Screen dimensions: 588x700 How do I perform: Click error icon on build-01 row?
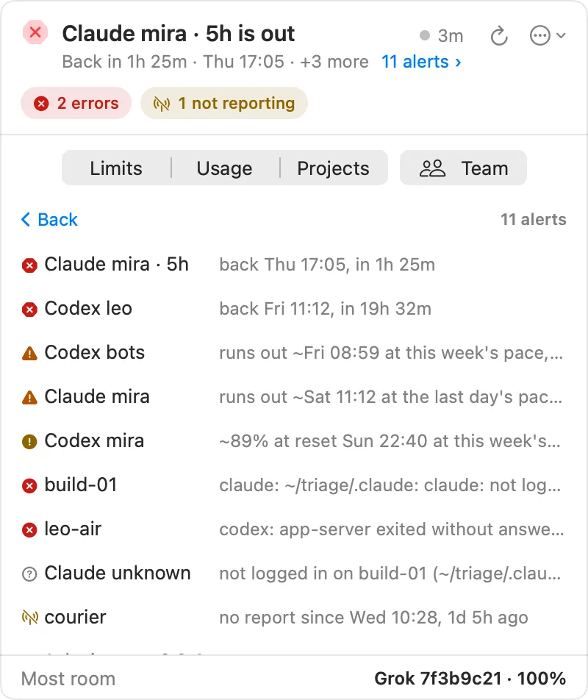click(29, 486)
